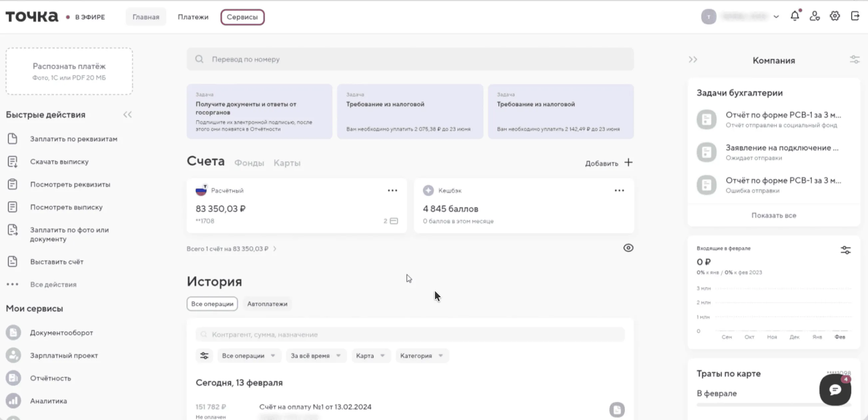The height and width of the screenshot is (420, 868).
Task: Click the settings gear icon
Action: 834,16
